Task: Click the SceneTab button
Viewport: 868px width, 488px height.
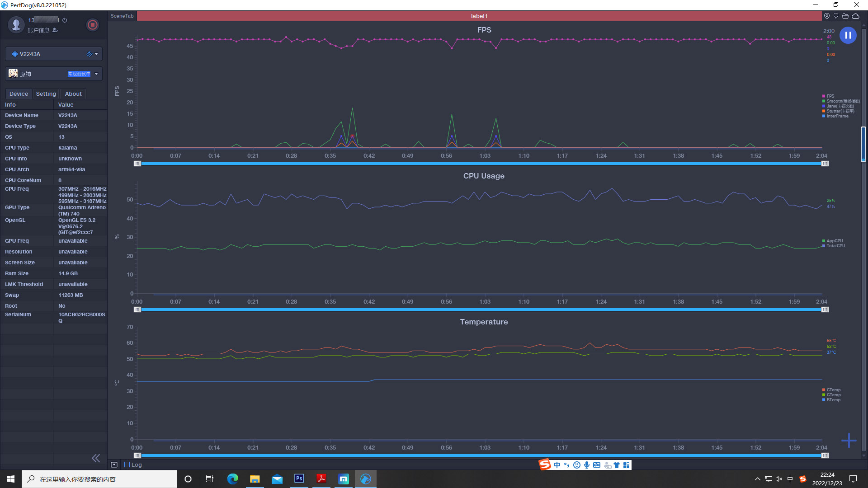Action: pyautogui.click(x=122, y=16)
